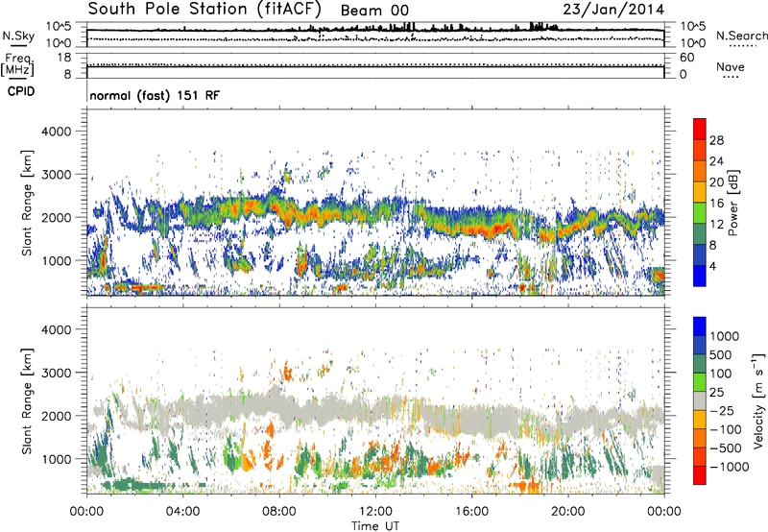
Task: Click the '-25' tick on the velocity colorbar
Action: click(x=722, y=410)
